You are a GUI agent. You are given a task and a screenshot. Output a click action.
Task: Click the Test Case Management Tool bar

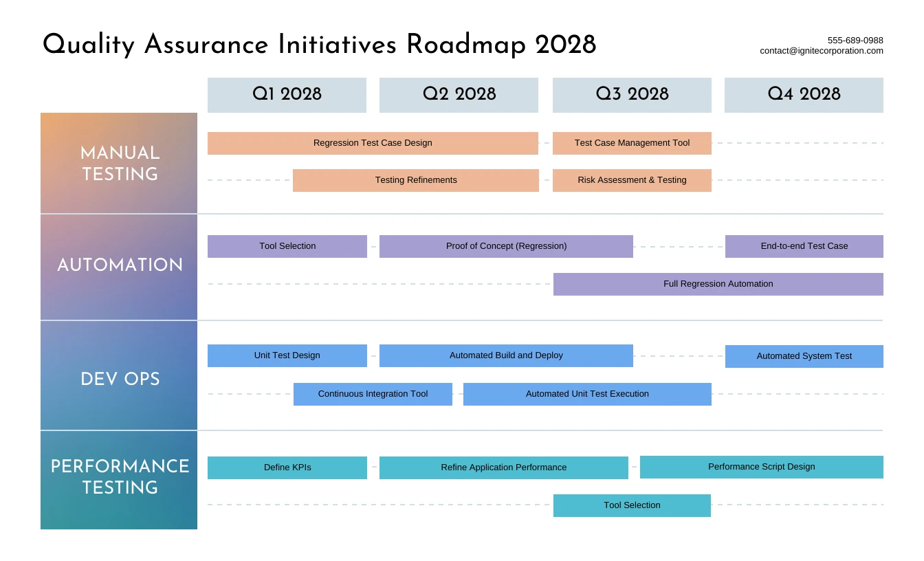(x=632, y=143)
